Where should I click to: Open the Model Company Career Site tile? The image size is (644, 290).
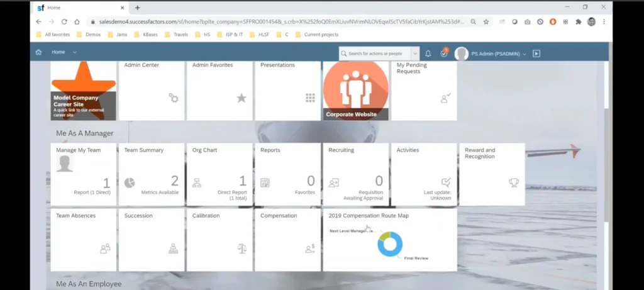(84, 91)
